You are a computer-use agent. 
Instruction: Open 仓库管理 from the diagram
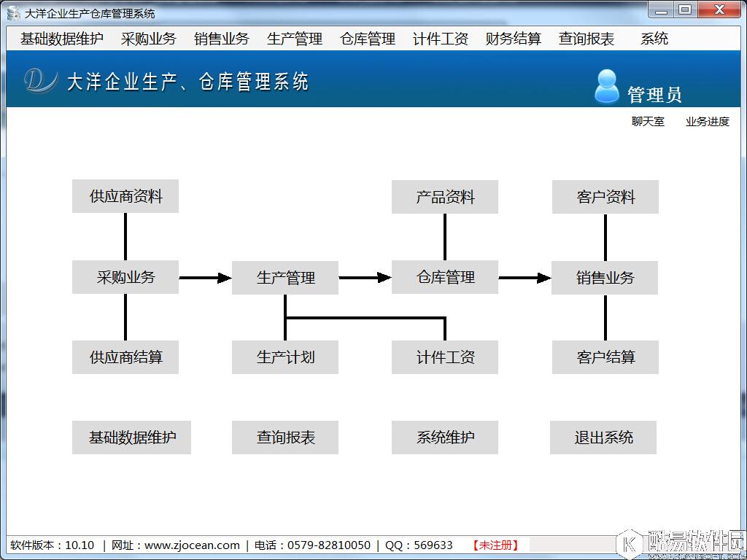tap(445, 277)
